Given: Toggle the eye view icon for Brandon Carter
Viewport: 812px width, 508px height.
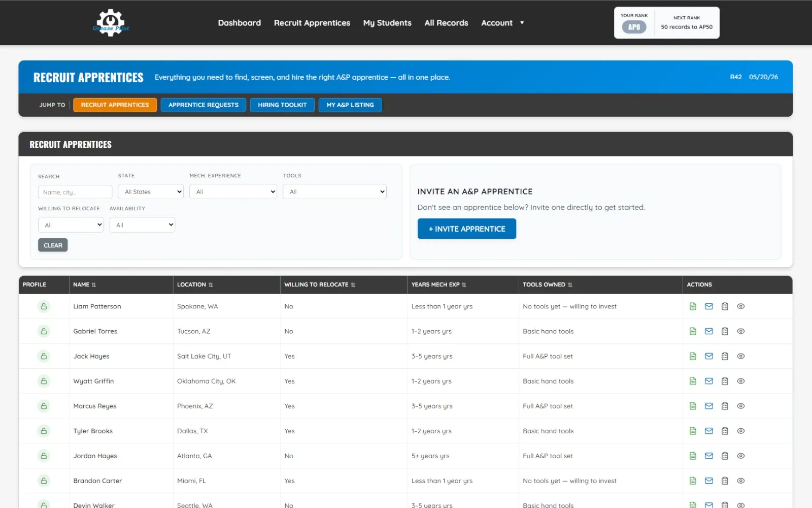Looking at the screenshot, I should (x=741, y=481).
